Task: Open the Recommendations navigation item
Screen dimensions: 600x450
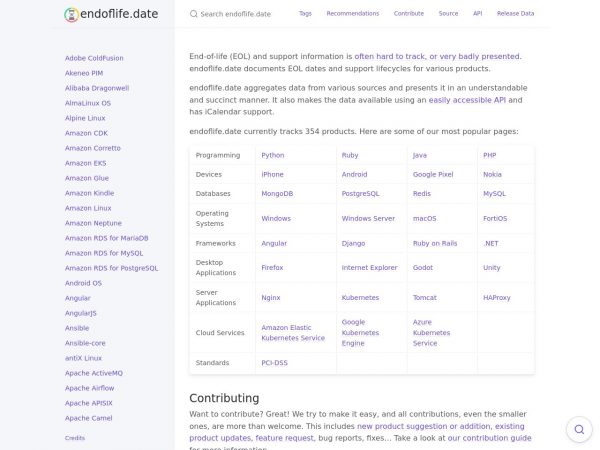Action: click(352, 14)
